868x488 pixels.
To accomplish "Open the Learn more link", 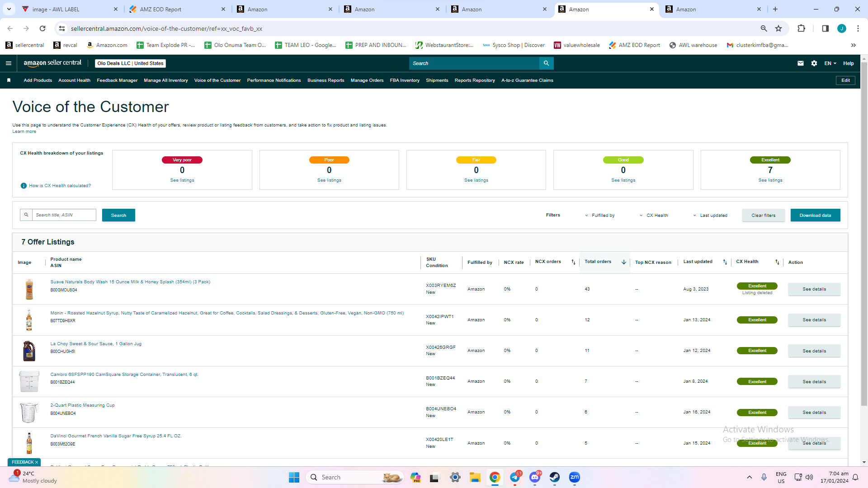I will (x=24, y=131).
